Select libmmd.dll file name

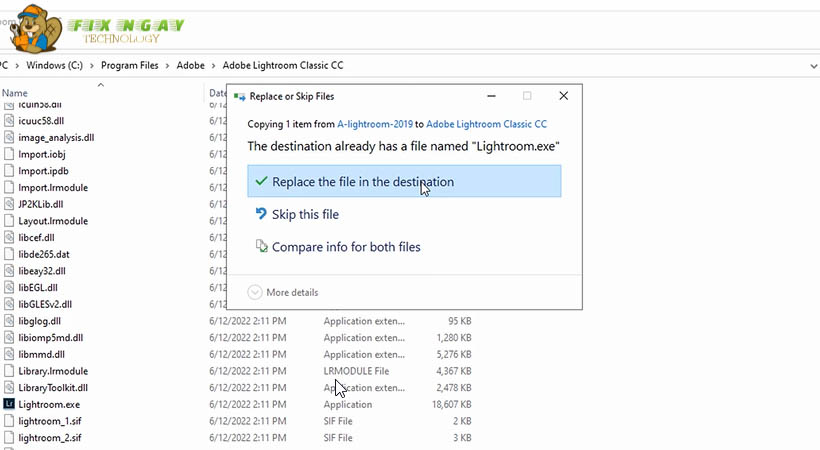tap(41, 354)
